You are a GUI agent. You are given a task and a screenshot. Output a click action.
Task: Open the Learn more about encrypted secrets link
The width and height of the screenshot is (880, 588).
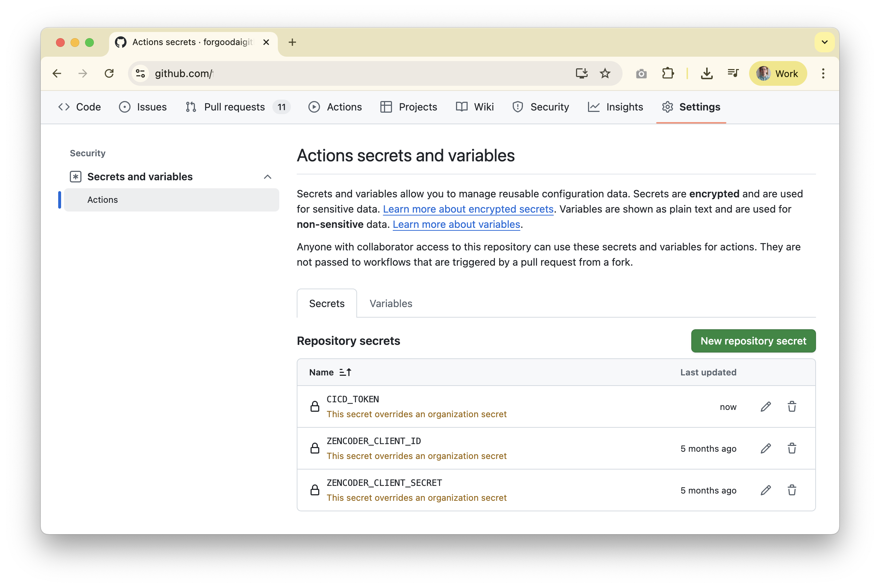pos(468,209)
